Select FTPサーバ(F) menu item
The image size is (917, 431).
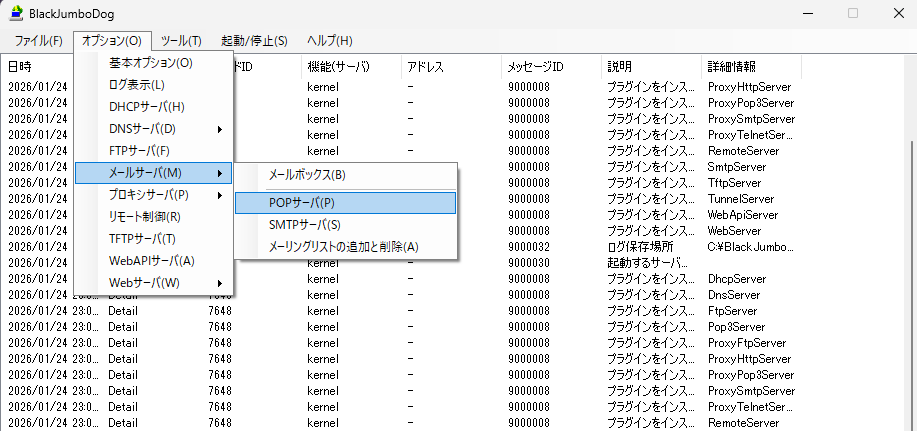click(x=139, y=151)
